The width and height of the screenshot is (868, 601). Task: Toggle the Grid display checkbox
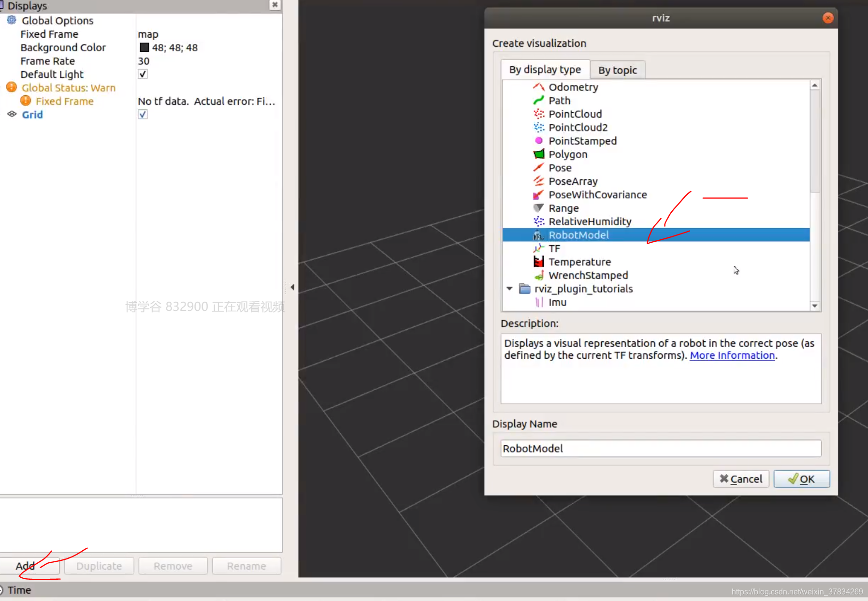pyautogui.click(x=143, y=115)
